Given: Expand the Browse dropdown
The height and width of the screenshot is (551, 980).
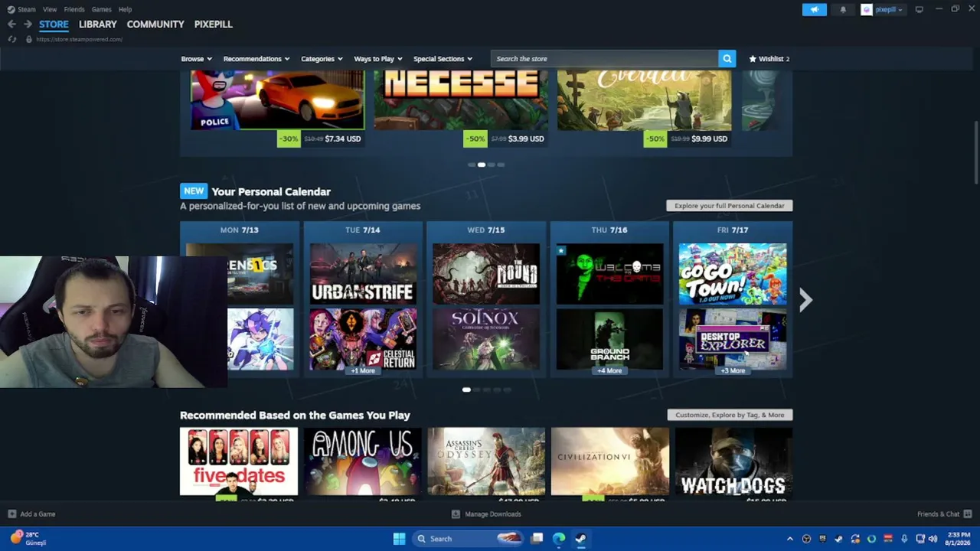Looking at the screenshot, I should point(195,59).
